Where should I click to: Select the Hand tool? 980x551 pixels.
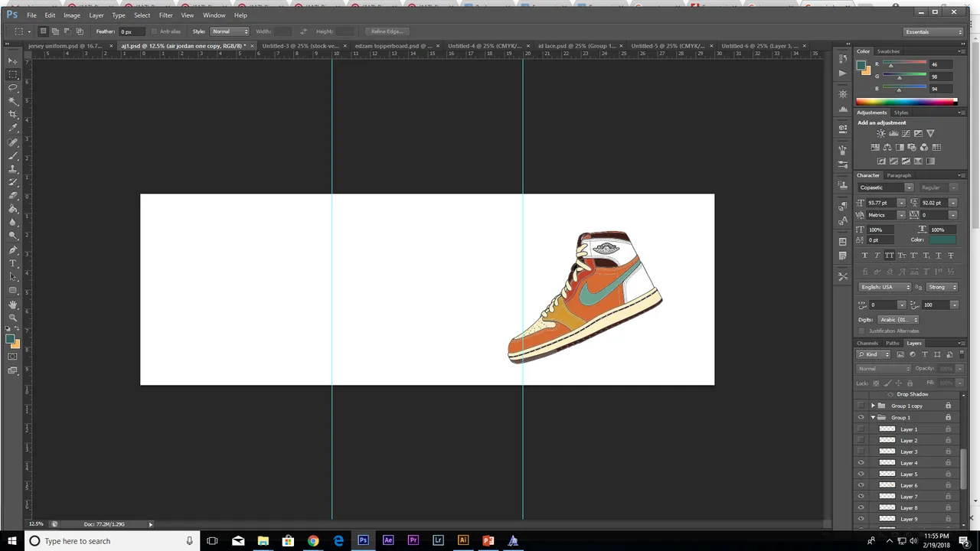click(13, 305)
